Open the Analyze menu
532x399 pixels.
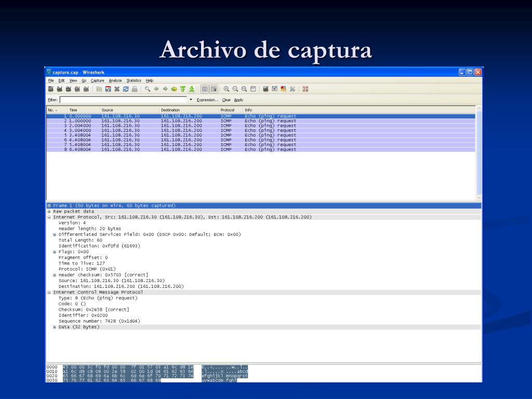click(115, 81)
